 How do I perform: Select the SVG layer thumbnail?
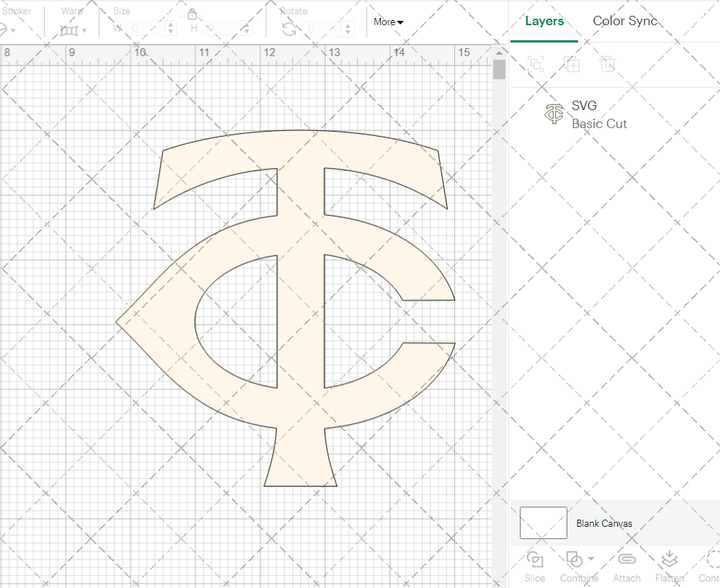click(x=554, y=114)
